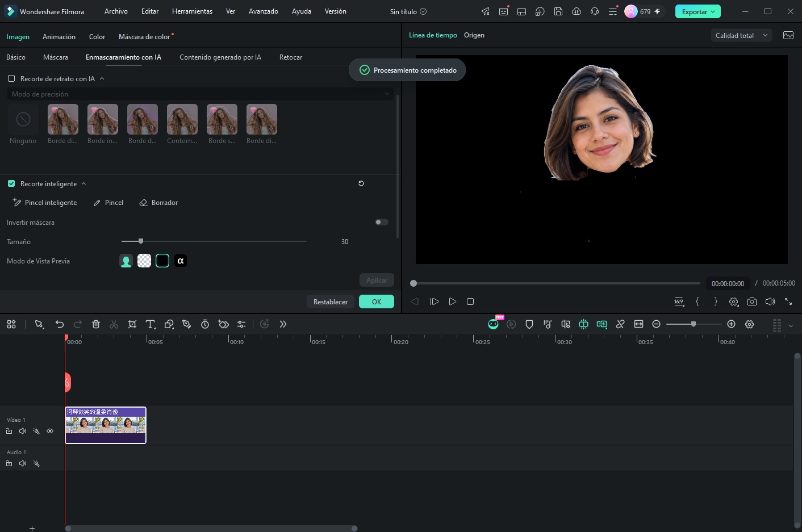The height and width of the screenshot is (532, 802).
Task: Click the delete trash icon in timeline toolbar
Action: pos(96,324)
